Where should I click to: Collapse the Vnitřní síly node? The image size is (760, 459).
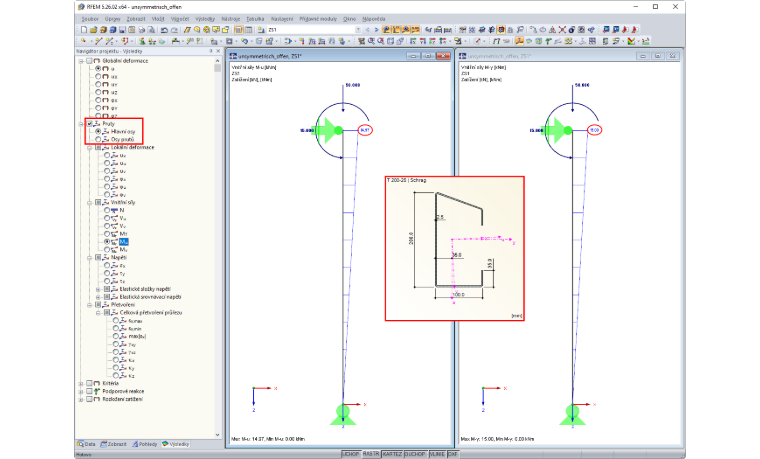[90, 203]
